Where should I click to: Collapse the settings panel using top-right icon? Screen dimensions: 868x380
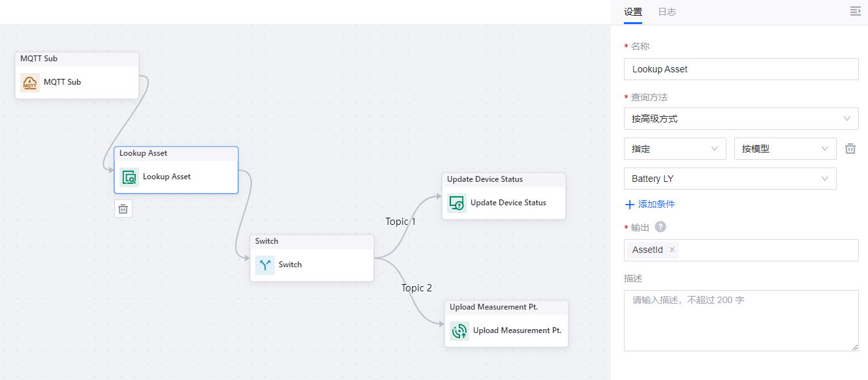click(x=855, y=11)
